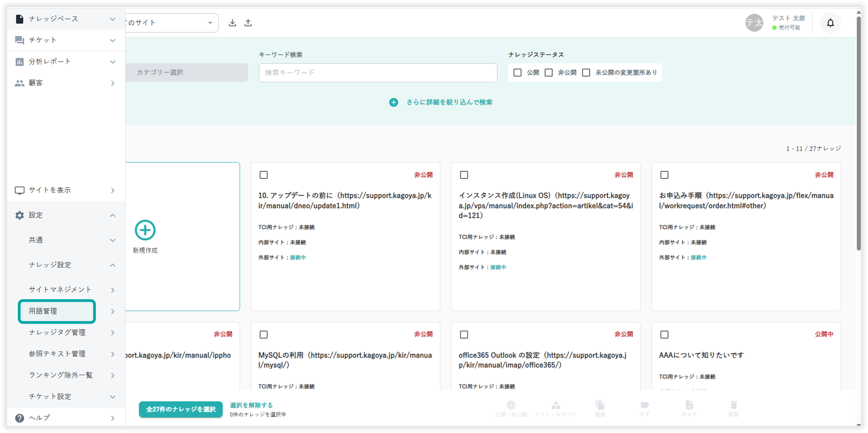Click the 選択を解除する link
The image size is (868, 433).
[x=251, y=405]
